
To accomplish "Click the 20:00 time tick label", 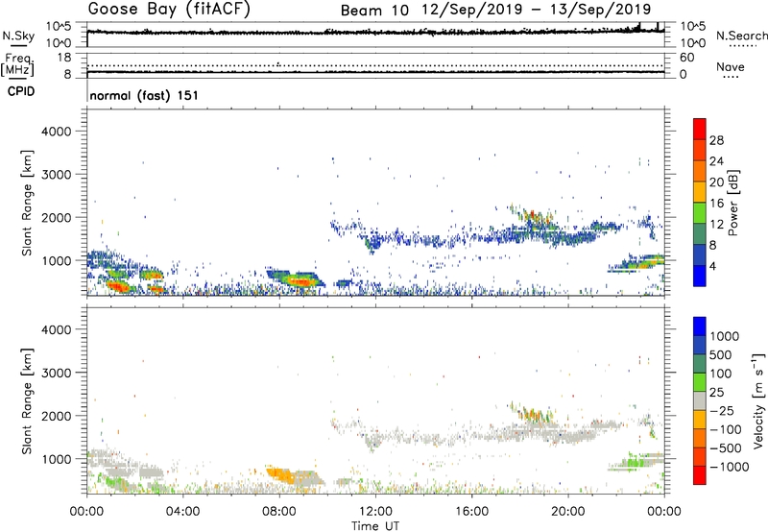I will [x=567, y=512].
